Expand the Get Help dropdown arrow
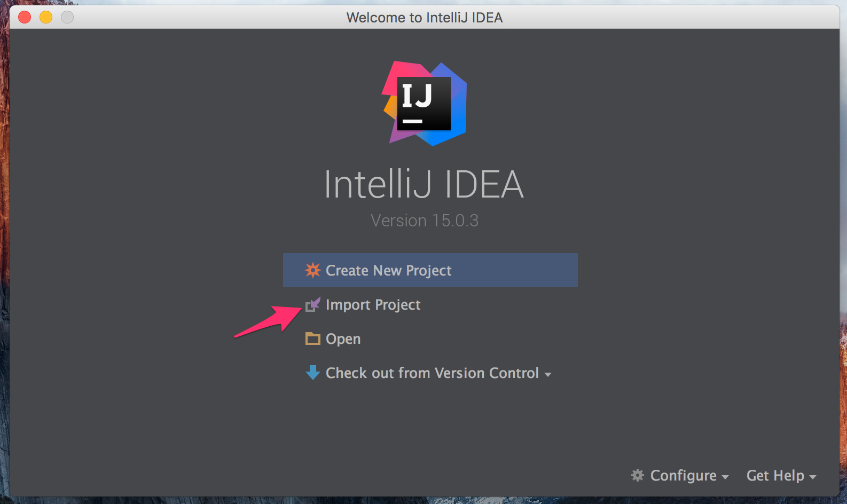This screenshot has width=847, height=504. [813, 477]
